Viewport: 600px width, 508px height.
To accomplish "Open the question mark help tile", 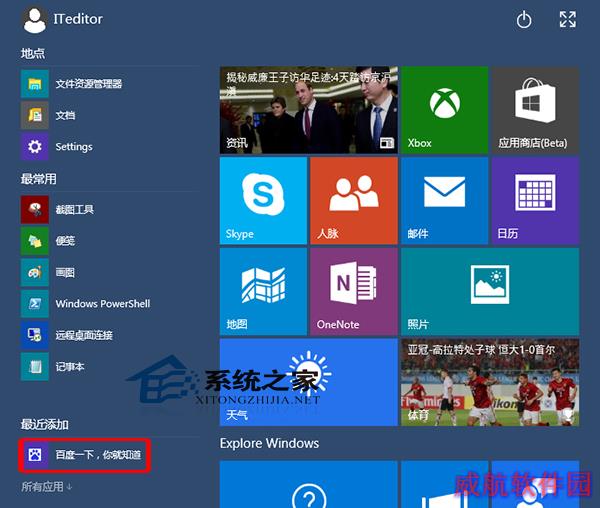I will pos(309,484).
